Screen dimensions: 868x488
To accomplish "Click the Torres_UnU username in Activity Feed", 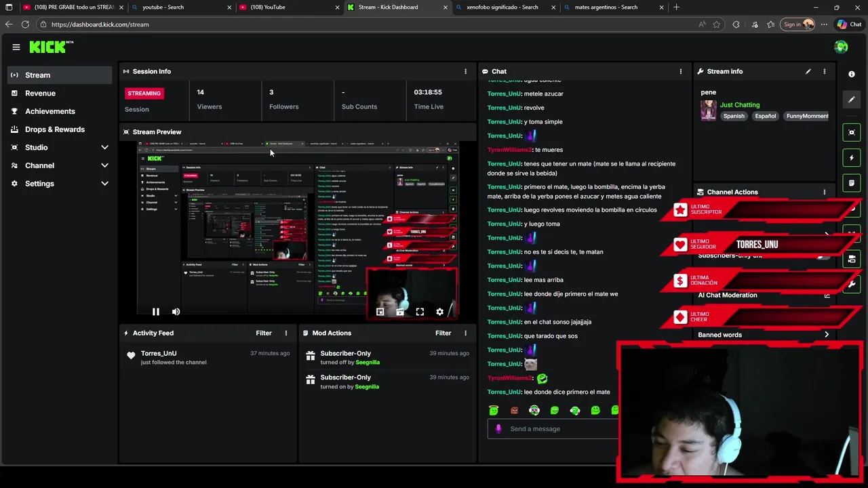I will coord(159,353).
